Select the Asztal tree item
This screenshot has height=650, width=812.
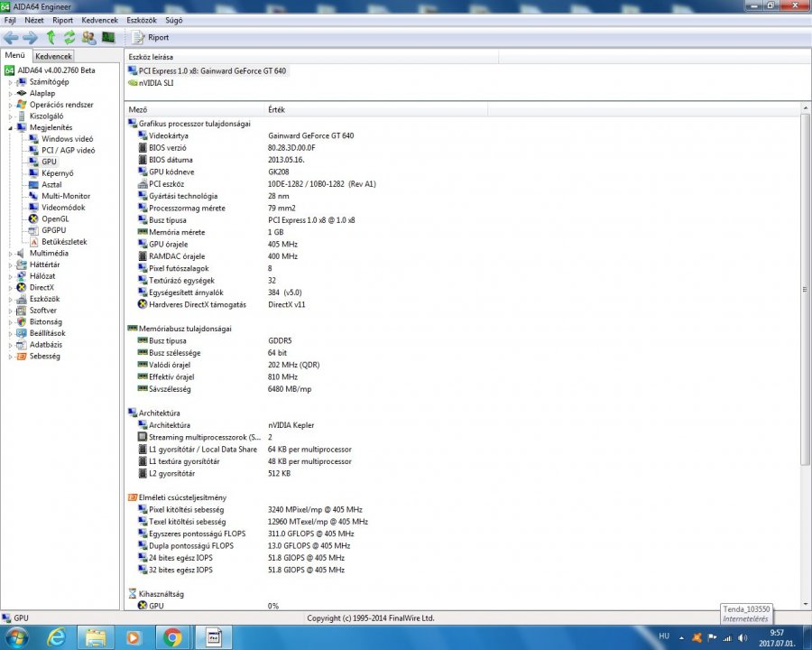pos(51,184)
